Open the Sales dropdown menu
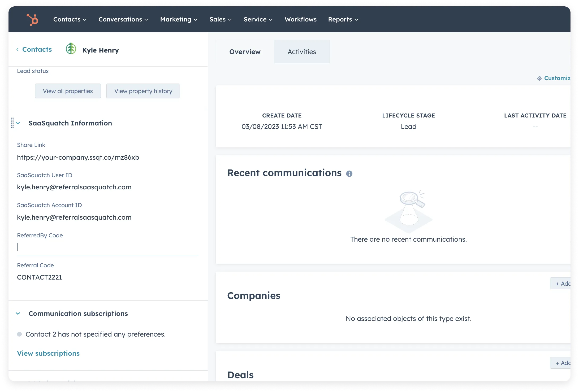 click(x=221, y=19)
